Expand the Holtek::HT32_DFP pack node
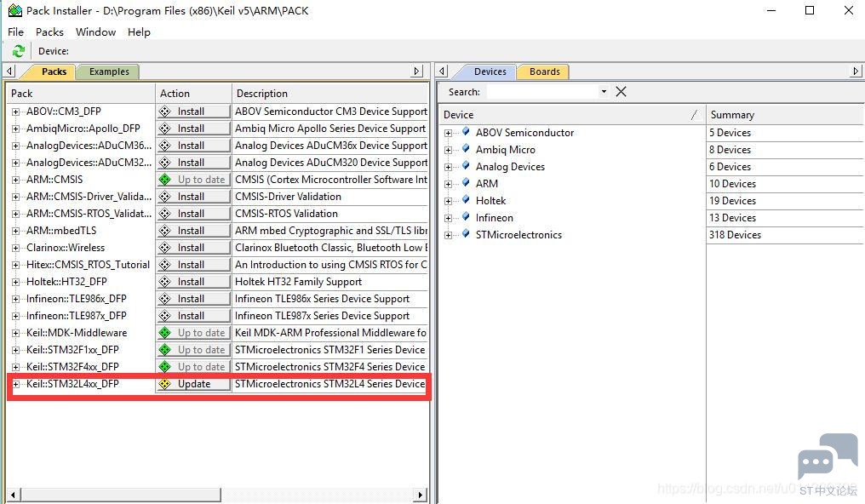This screenshot has width=865, height=504. 15,282
